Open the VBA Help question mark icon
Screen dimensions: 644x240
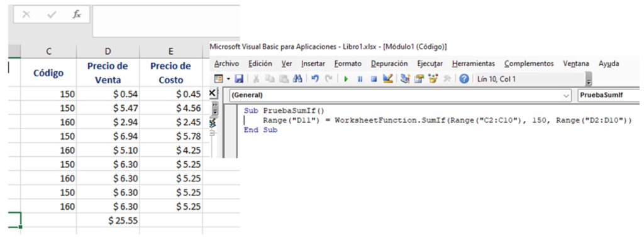click(464, 79)
